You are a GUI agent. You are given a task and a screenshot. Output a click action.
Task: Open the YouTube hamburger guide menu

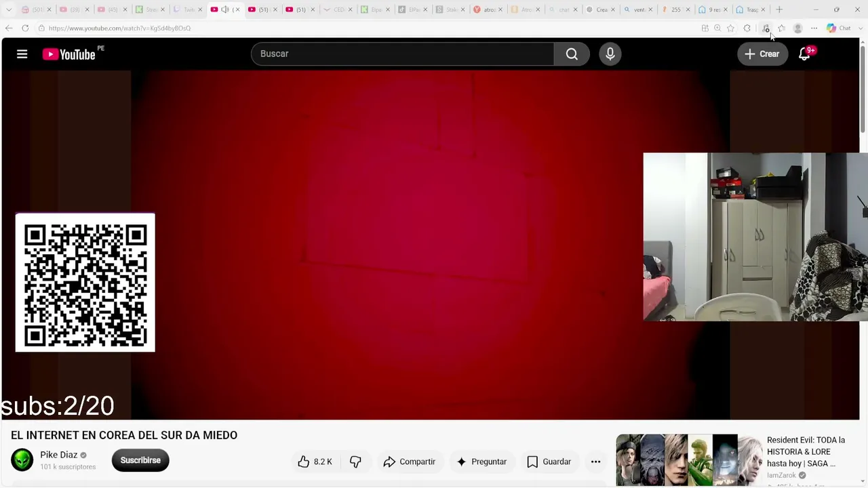[x=22, y=54]
